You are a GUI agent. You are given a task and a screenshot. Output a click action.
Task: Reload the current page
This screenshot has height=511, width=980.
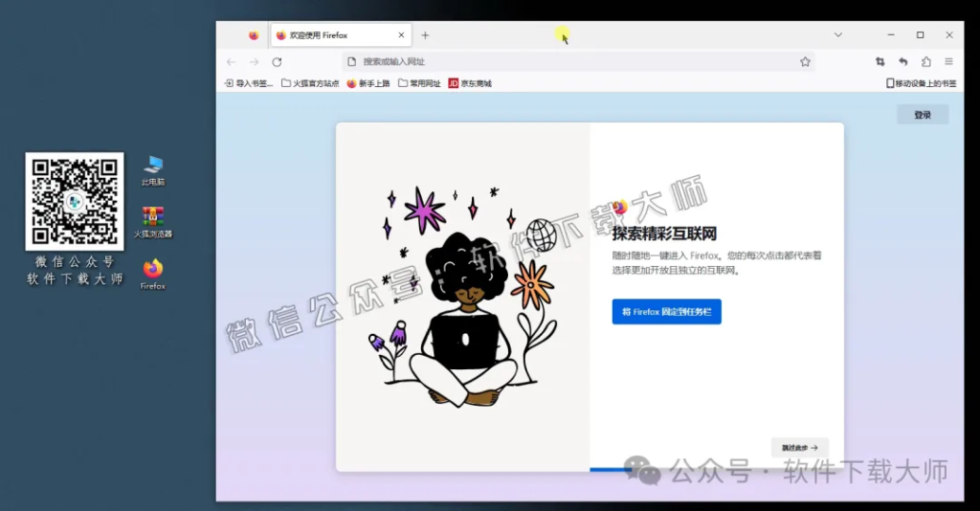click(277, 62)
